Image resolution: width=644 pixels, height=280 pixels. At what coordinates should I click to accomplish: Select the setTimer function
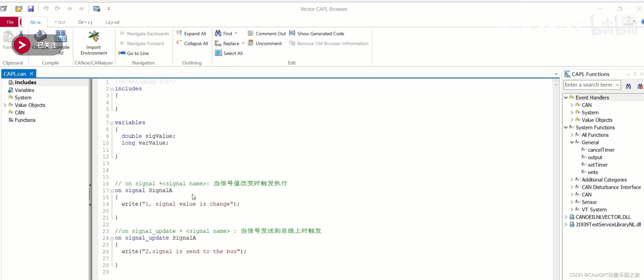tap(598, 165)
